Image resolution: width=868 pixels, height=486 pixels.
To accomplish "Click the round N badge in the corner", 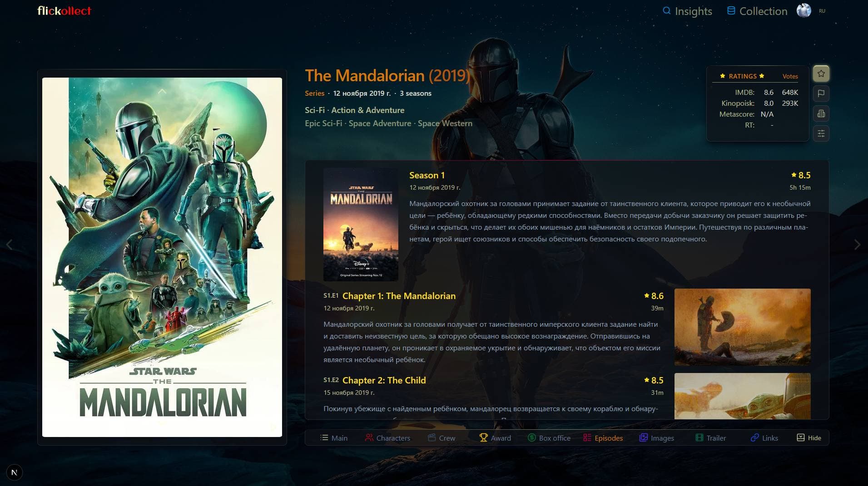I will tap(15, 472).
